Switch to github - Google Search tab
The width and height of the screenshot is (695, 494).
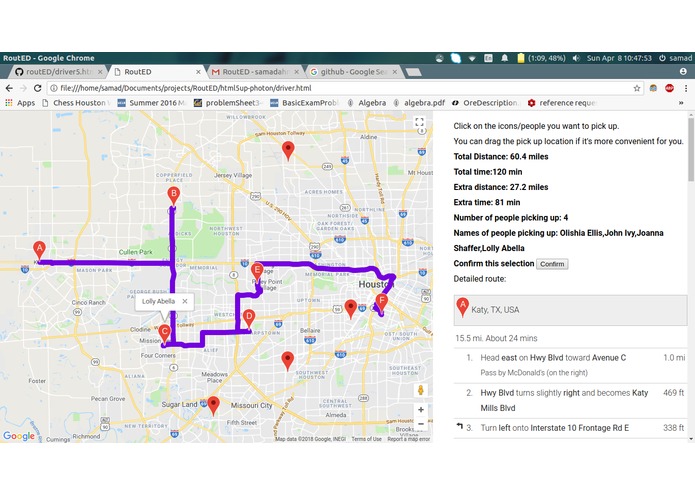[x=353, y=72]
